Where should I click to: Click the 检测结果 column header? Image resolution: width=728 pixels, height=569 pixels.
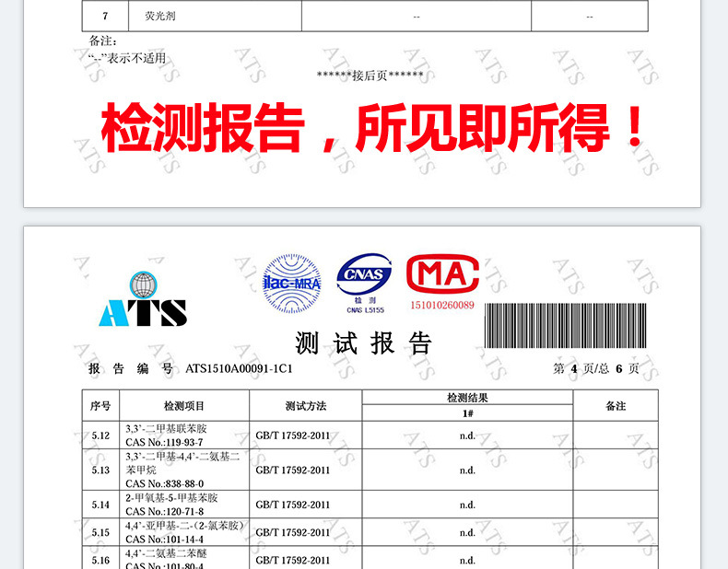tap(467, 398)
